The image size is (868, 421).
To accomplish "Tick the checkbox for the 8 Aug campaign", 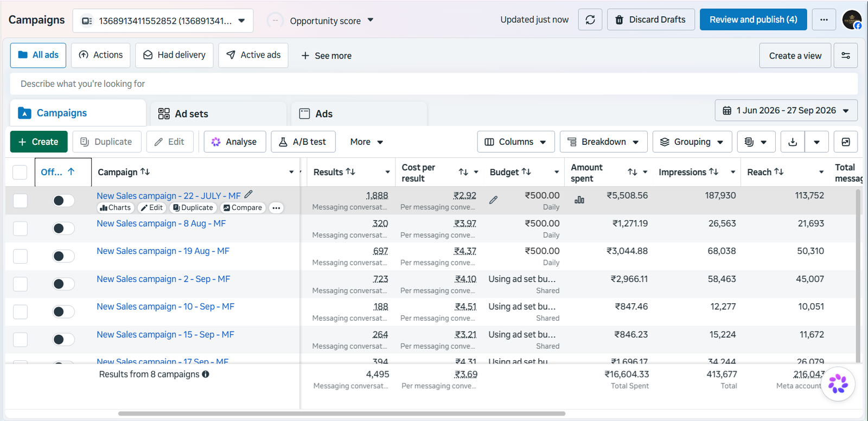I will click(20, 228).
